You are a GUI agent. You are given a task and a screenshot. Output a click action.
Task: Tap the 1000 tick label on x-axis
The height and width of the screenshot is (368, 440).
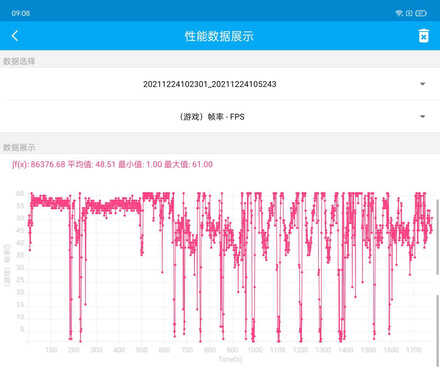click(255, 350)
